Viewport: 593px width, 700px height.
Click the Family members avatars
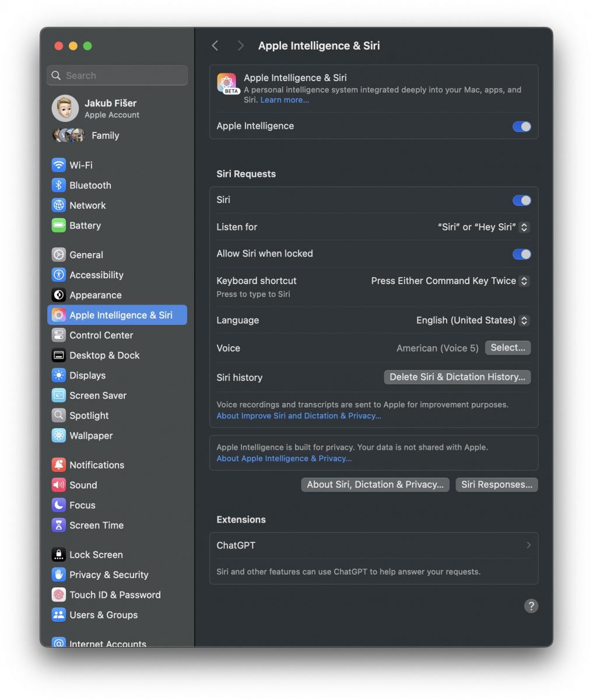(69, 135)
